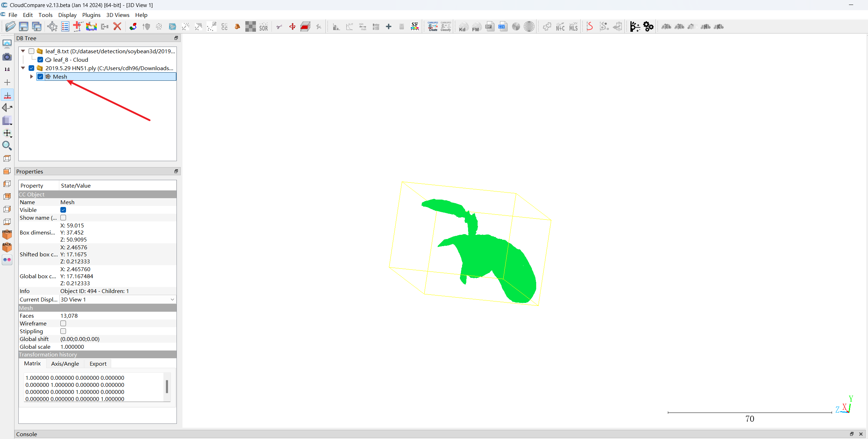Open the Plugins menu
Viewport: 868px width, 439px height.
click(x=91, y=15)
